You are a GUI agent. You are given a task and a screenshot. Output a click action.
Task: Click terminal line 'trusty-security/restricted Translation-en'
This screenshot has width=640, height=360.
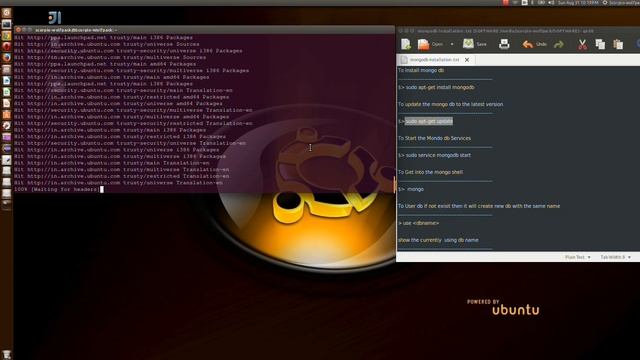[x=133, y=123]
